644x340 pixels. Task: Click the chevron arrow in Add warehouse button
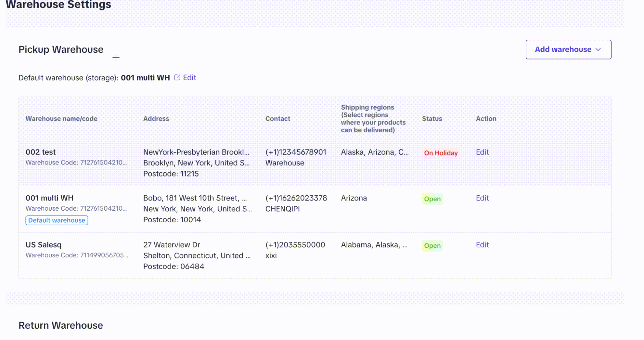coord(598,49)
